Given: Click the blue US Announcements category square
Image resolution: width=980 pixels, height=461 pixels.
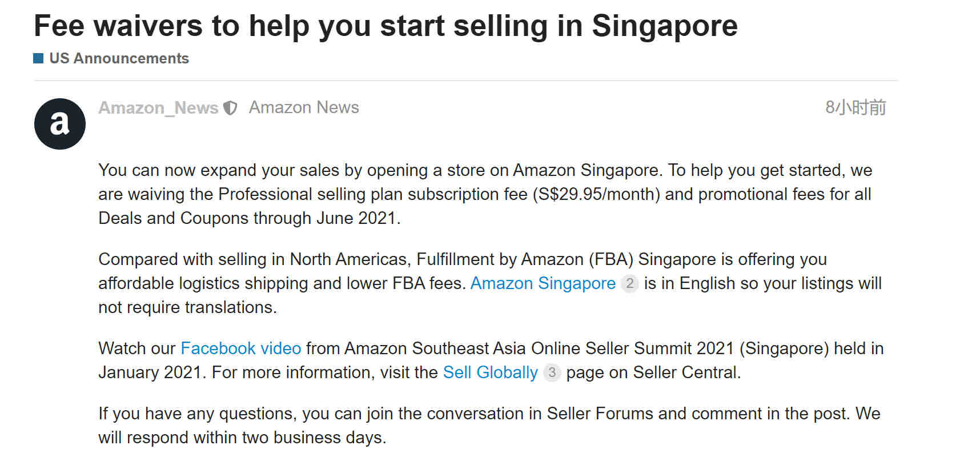Looking at the screenshot, I should [x=38, y=58].
